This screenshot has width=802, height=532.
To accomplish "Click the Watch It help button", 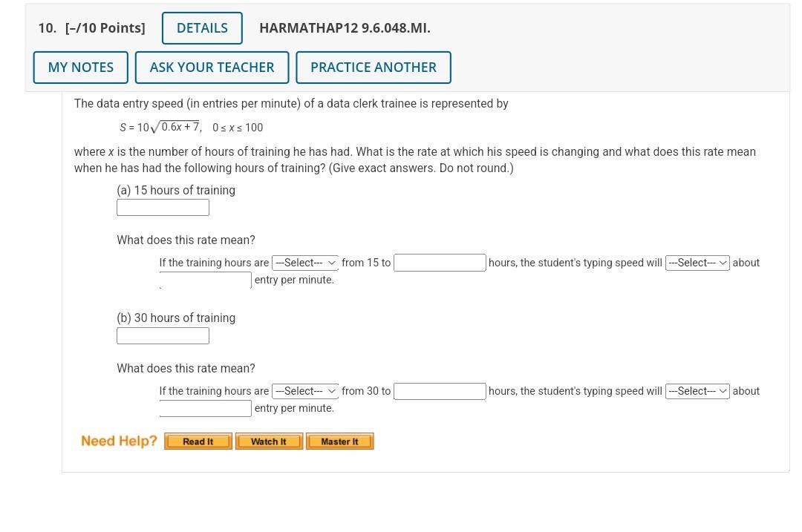I will coord(269,441).
